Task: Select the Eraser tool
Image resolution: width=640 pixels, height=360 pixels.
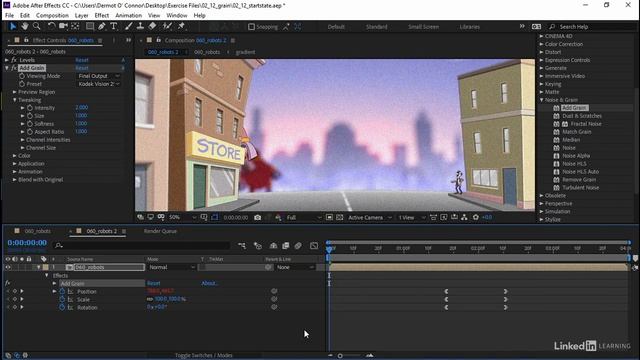Action: pos(152,27)
